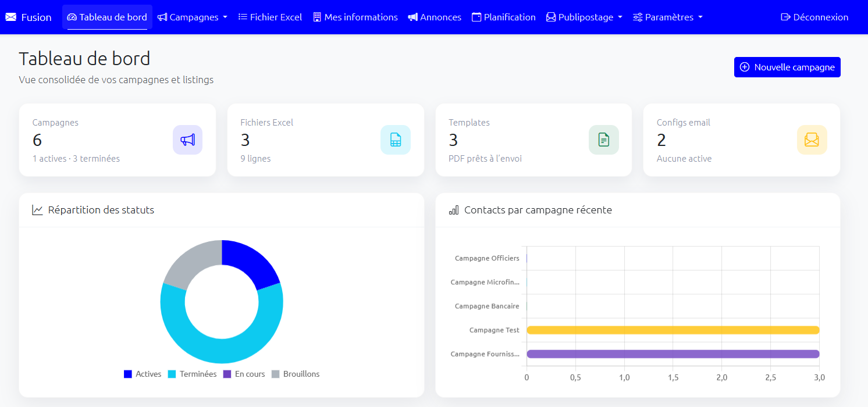Screen dimensions: 868x407
Task: Open the Mes informations page
Action: [355, 17]
